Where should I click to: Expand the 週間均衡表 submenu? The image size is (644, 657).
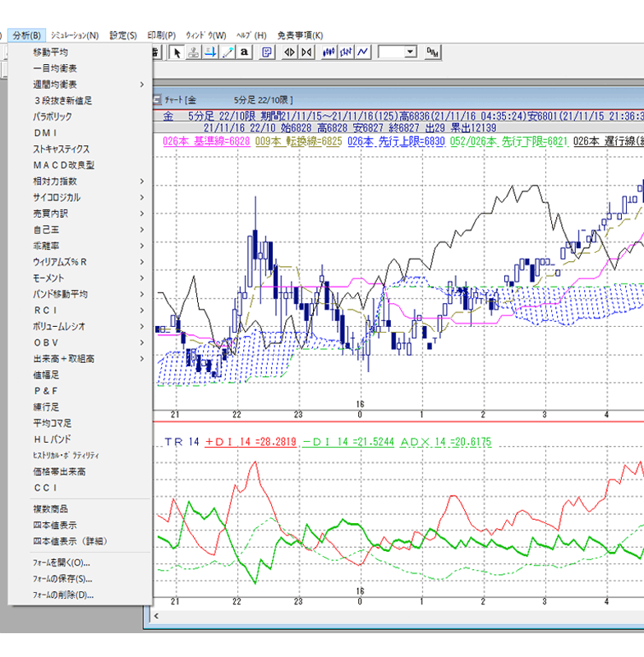(x=141, y=85)
